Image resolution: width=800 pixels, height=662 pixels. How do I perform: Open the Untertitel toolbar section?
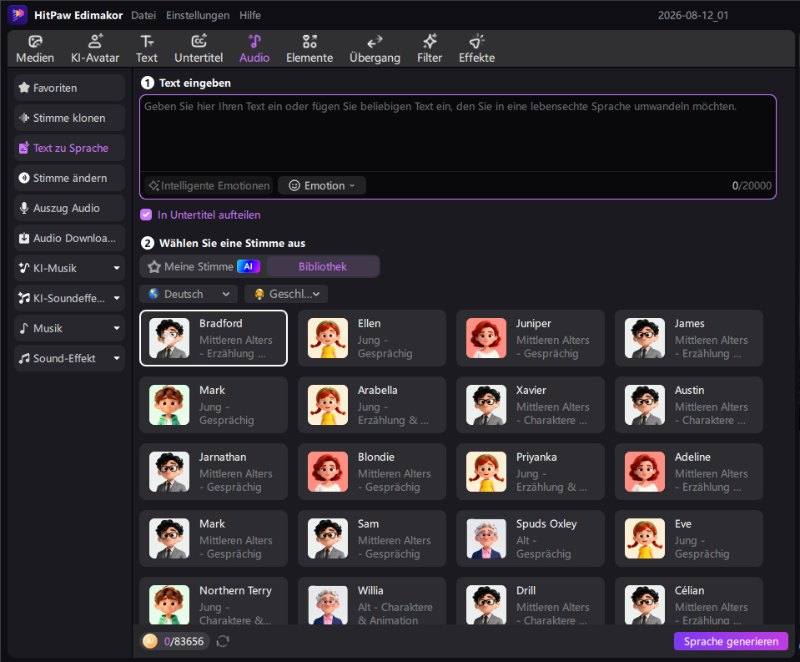coord(198,49)
